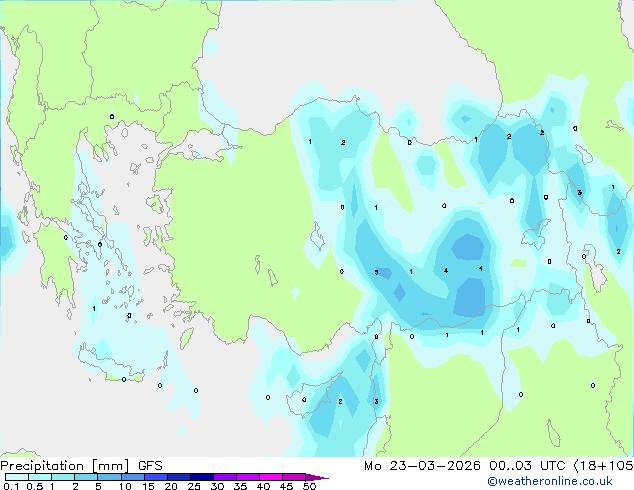Click the '40' legend scale label
Viewport: 634px width, 490px height.
[x=263, y=486]
